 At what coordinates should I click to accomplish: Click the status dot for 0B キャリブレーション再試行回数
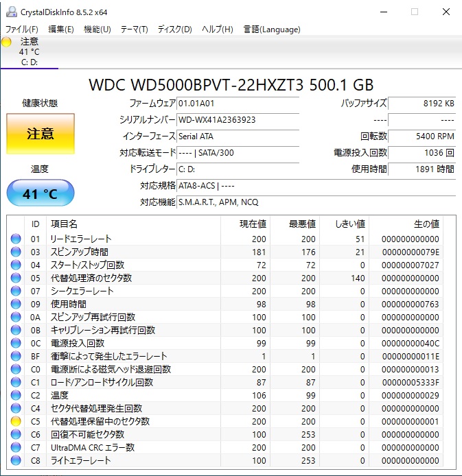(x=16, y=331)
